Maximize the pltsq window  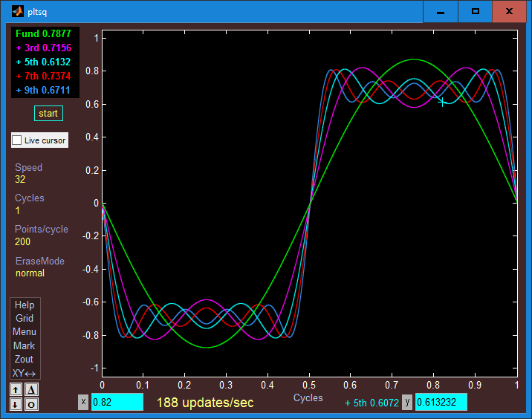click(x=475, y=12)
